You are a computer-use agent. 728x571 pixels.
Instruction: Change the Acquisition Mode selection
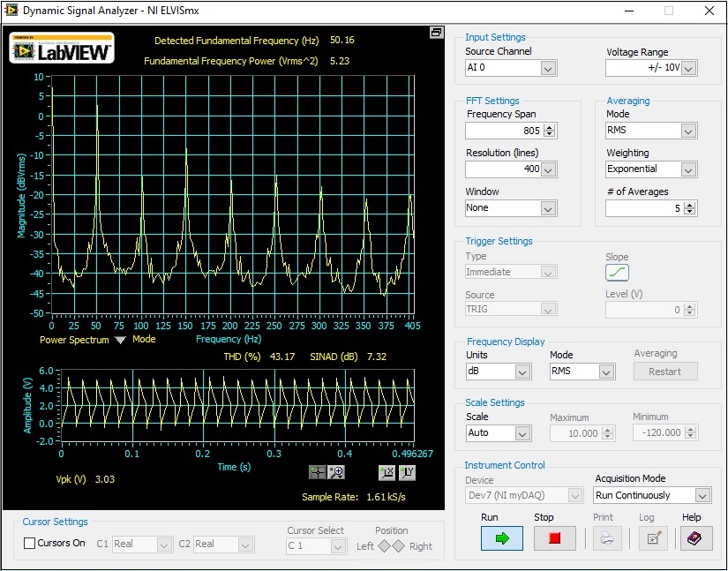point(702,496)
